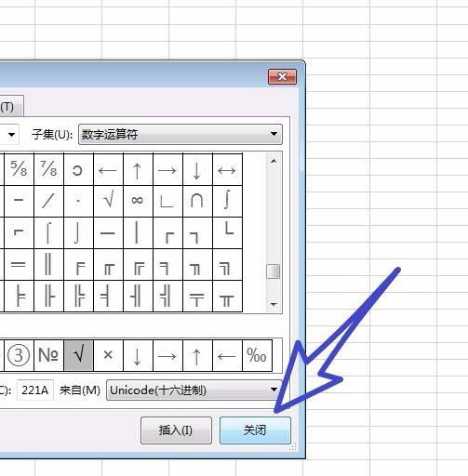The width and height of the screenshot is (468, 476).
Task: Click the symbol grid scrollbar up arrow
Action: 274,161
